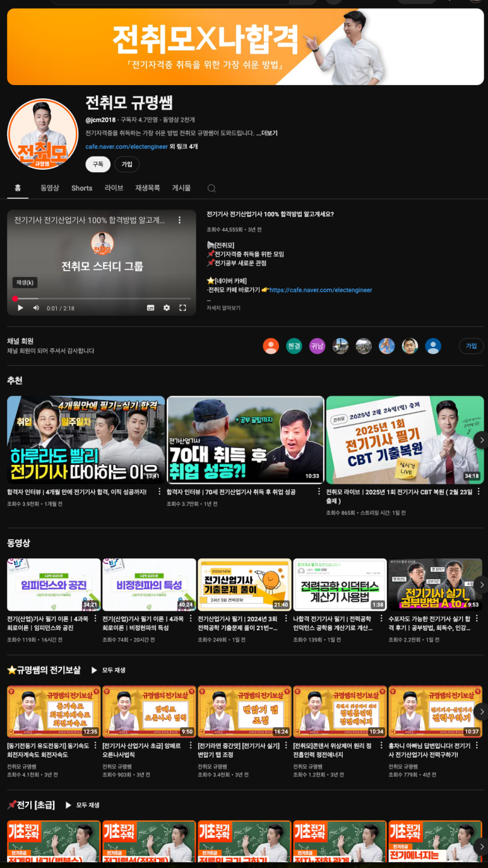Open 전취모 규명쌤 channel name under 앙페르 video

[117, 766]
